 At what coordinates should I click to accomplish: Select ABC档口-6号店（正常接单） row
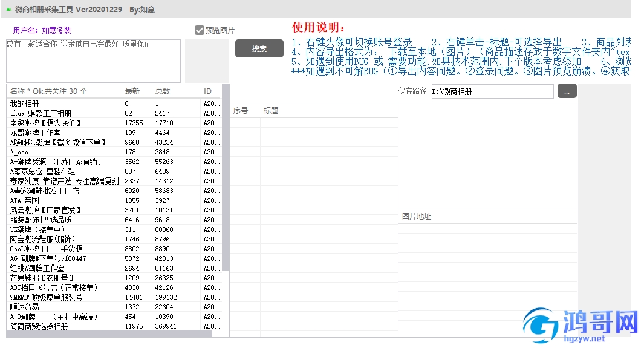tap(114, 287)
